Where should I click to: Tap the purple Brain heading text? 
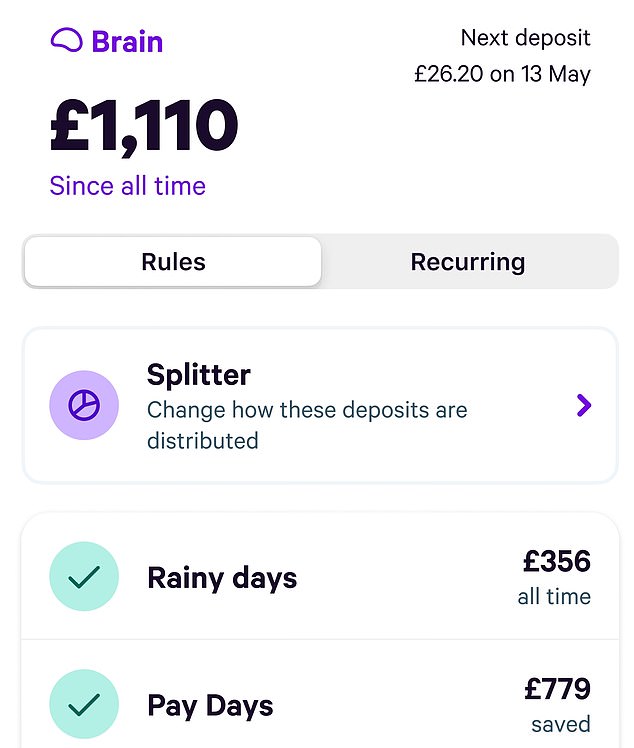pyautogui.click(x=127, y=42)
